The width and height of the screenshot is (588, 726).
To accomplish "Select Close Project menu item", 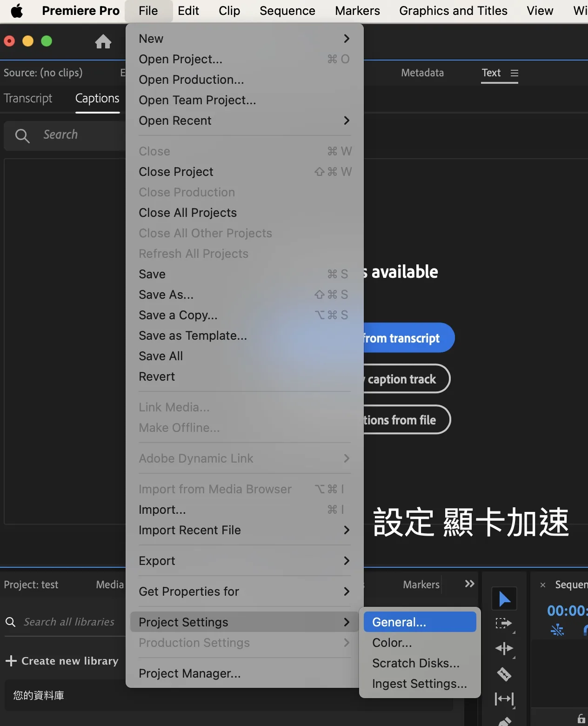I will tap(244, 172).
